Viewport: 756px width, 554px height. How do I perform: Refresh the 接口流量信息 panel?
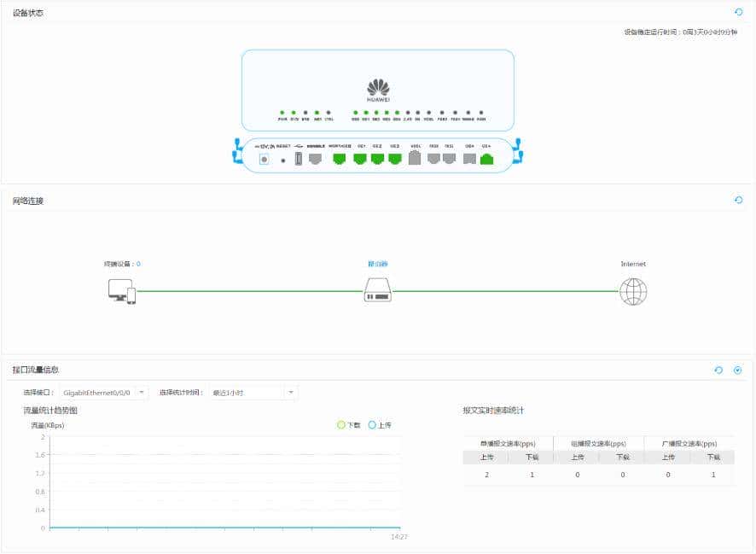(718, 370)
